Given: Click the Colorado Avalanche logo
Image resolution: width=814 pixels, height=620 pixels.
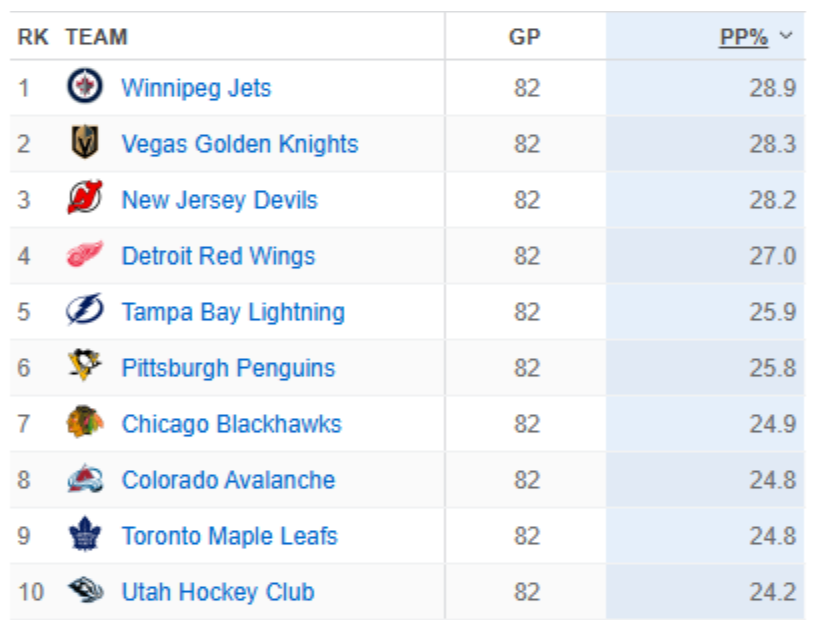Looking at the screenshot, I should tap(85, 478).
